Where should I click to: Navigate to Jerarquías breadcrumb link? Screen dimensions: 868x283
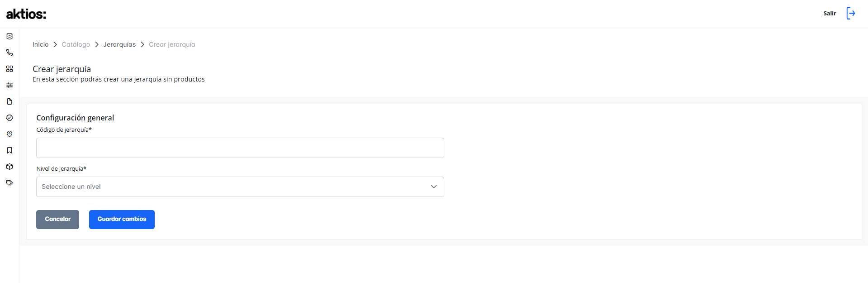click(119, 44)
